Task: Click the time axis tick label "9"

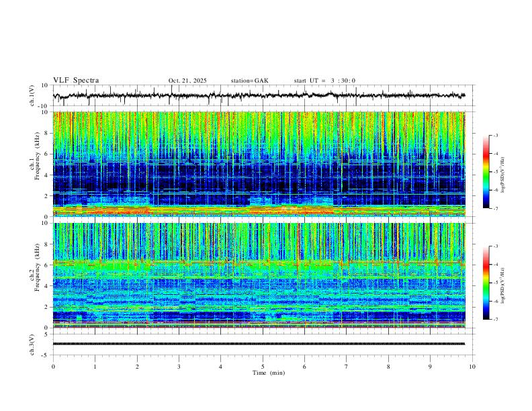Action: point(430,367)
